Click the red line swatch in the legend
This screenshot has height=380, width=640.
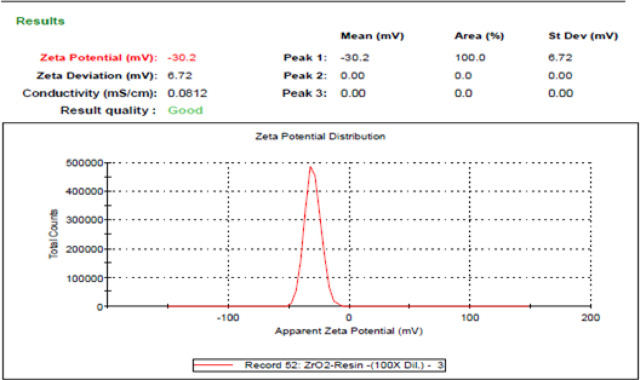point(214,365)
